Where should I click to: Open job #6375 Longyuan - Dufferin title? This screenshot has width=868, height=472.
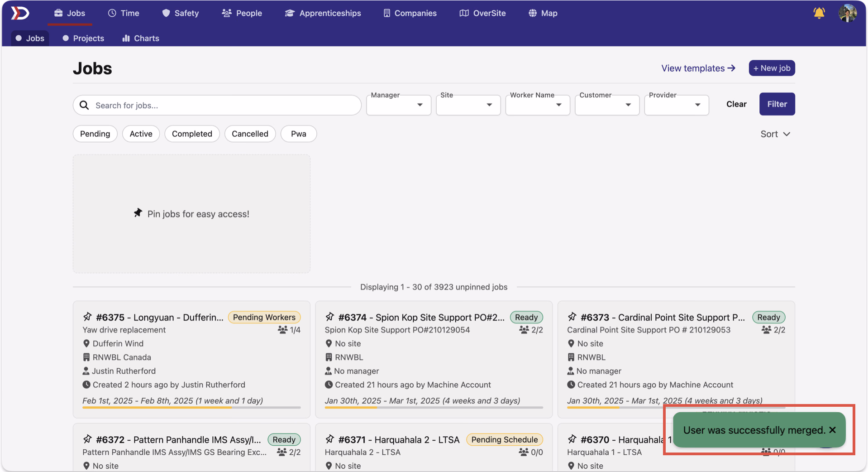pos(160,317)
